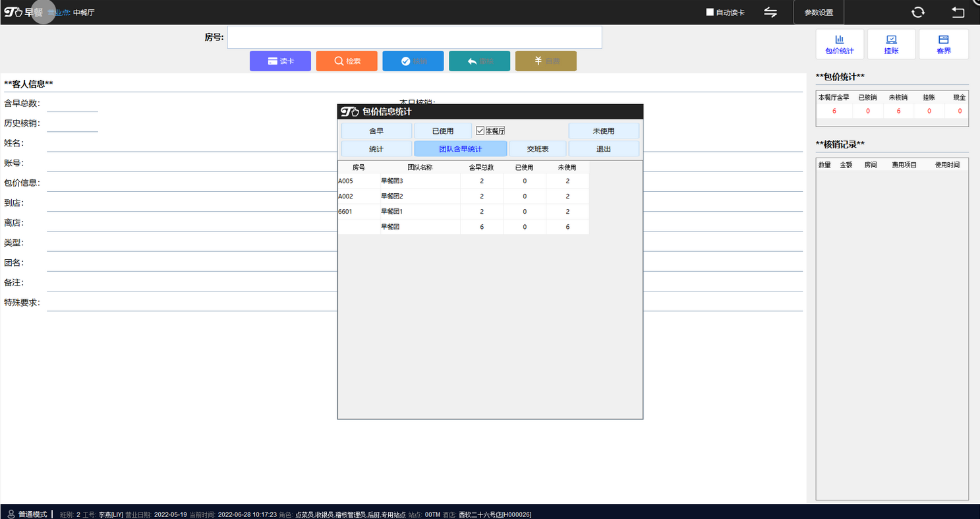Select the 早餐团3 row for room A005
The image size is (980, 519).
[420, 181]
